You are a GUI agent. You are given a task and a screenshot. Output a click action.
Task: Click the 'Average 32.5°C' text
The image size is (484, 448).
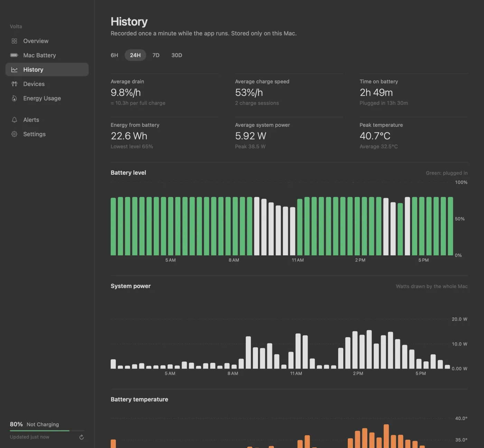(x=379, y=146)
